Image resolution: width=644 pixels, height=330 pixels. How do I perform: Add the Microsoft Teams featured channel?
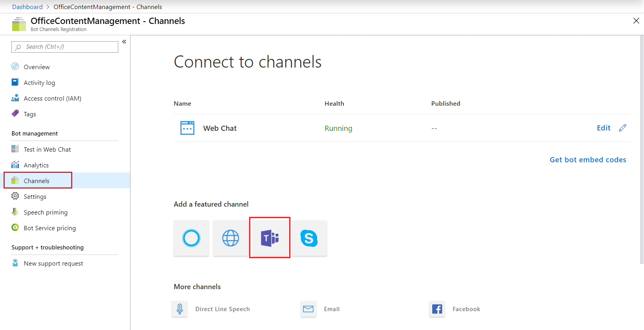pyautogui.click(x=270, y=238)
